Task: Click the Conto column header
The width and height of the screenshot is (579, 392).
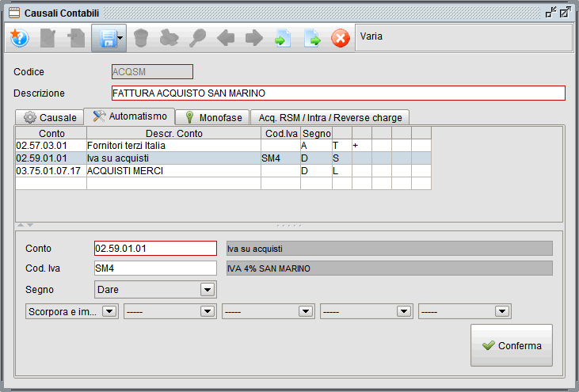Action: click(x=51, y=133)
